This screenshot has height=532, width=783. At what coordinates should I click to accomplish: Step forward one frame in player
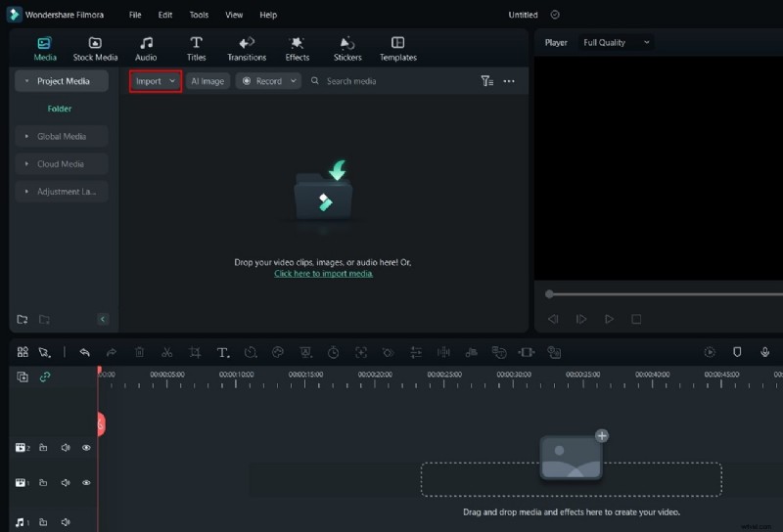[581, 319]
